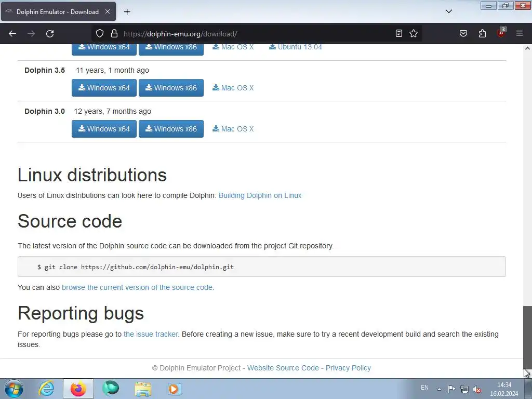Click the Dolphin 3.5 version label
This screenshot has height=399, width=532.
point(45,70)
